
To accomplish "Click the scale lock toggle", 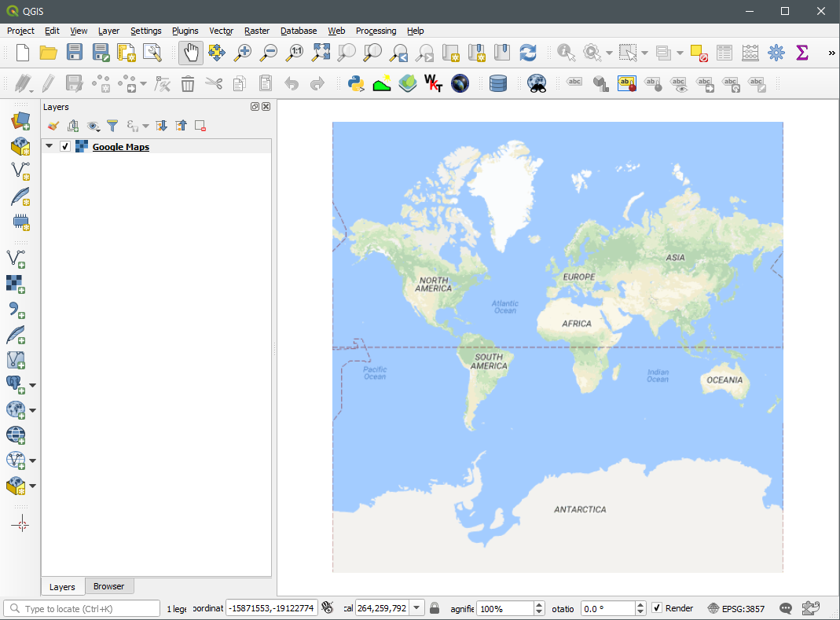I will 434,607.
